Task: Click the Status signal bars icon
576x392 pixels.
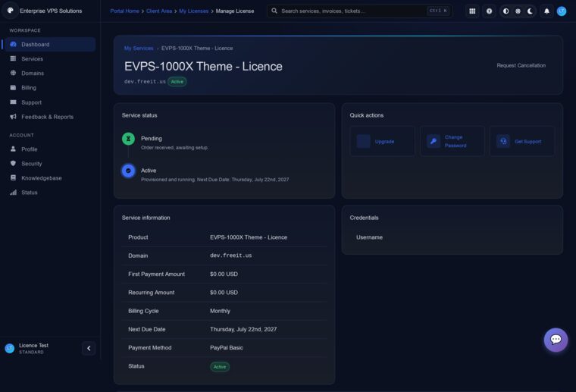Action: point(13,192)
